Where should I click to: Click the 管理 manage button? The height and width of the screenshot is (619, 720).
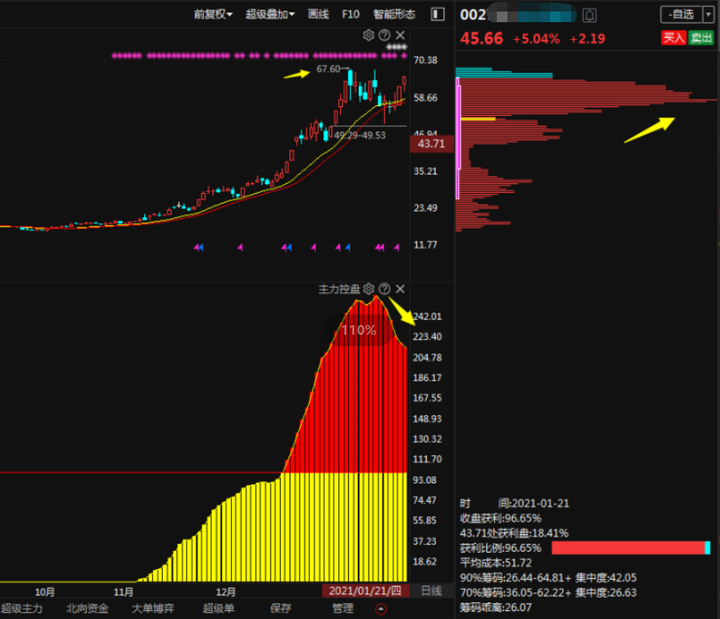[343, 608]
